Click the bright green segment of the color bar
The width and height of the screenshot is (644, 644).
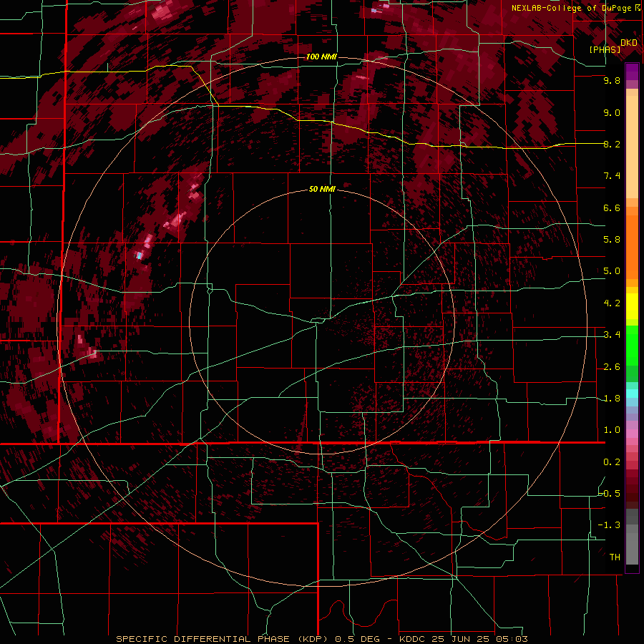click(632, 346)
